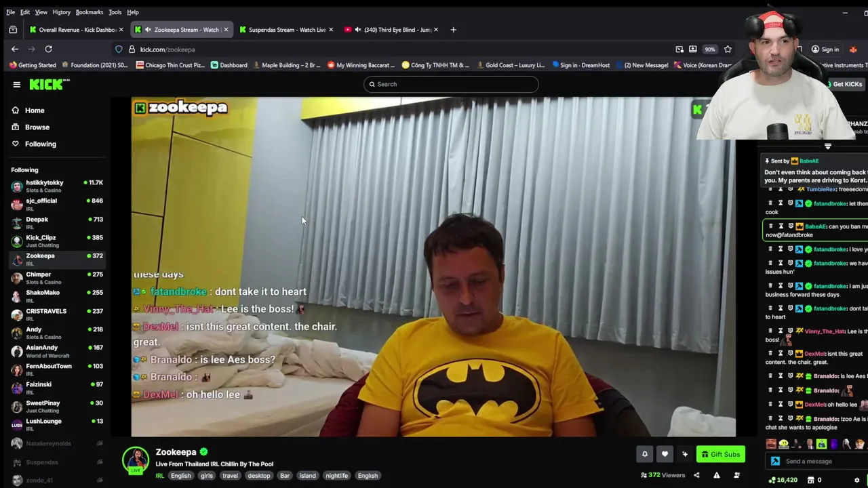Click the tracking protection shield icon
The width and height of the screenshot is (868, 488).
coord(119,49)
